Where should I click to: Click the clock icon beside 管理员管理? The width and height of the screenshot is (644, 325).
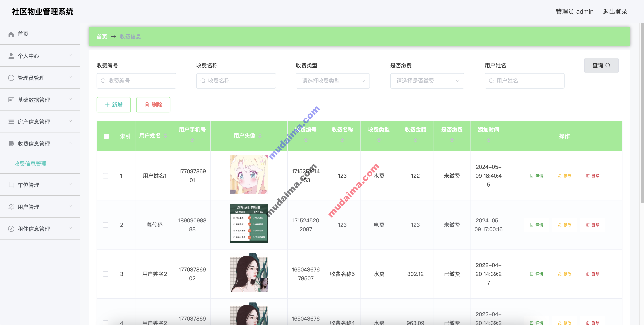click(x=11, y=78)
